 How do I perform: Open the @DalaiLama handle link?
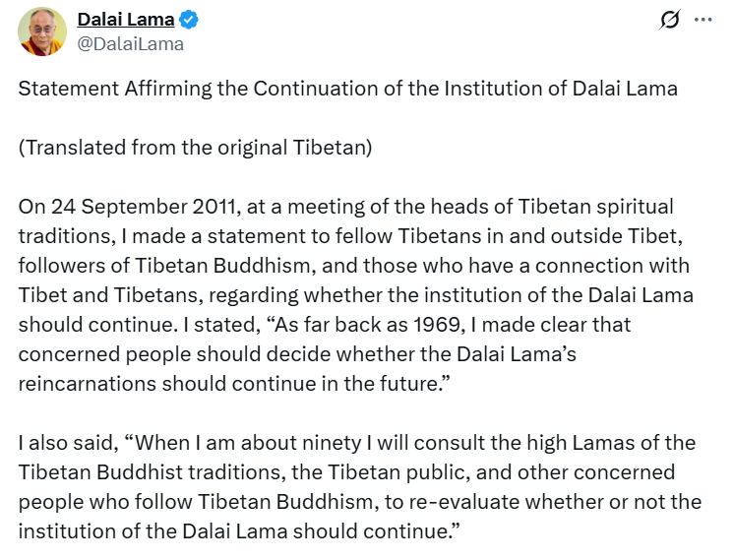pyautogui.click(x=131, y=44)
